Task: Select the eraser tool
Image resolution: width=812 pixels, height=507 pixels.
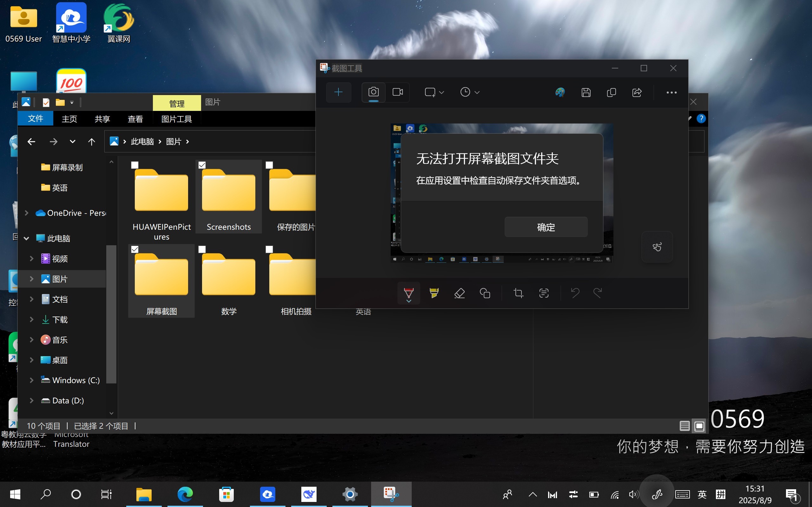Action: click(459, 293)
